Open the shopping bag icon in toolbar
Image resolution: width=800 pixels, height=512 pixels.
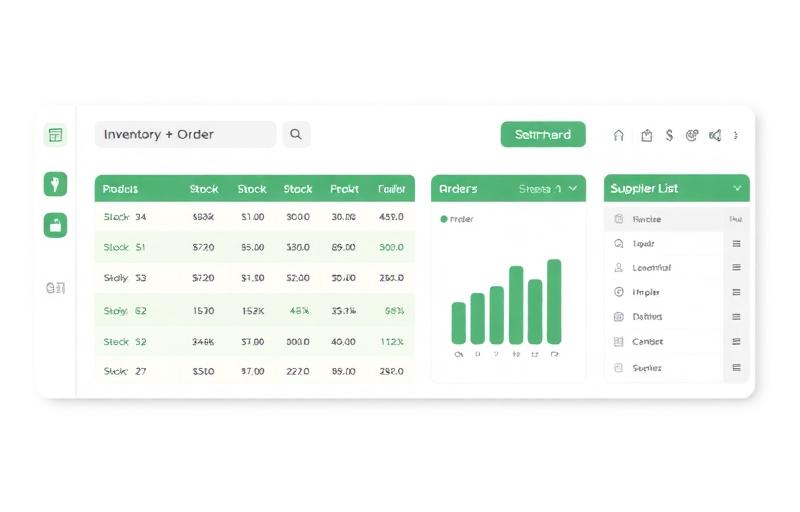pos(646,135)
